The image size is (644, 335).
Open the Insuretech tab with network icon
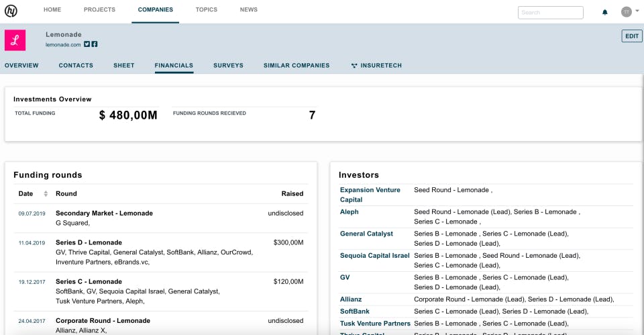(376, 65)
